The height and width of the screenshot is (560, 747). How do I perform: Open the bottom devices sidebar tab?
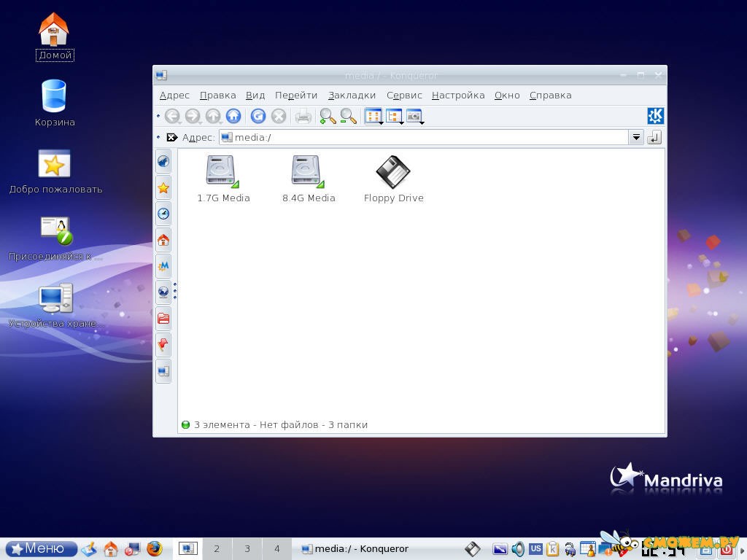pos(163,371)
